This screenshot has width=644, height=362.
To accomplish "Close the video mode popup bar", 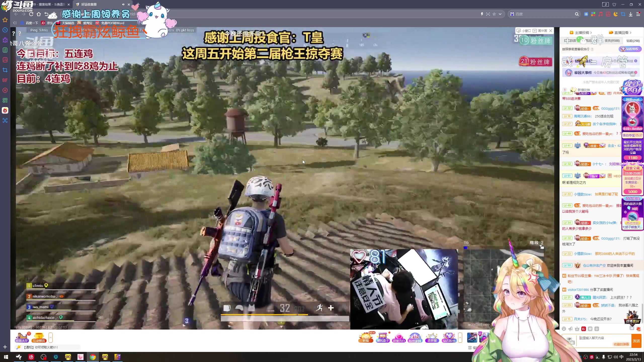I will point(551,31).
